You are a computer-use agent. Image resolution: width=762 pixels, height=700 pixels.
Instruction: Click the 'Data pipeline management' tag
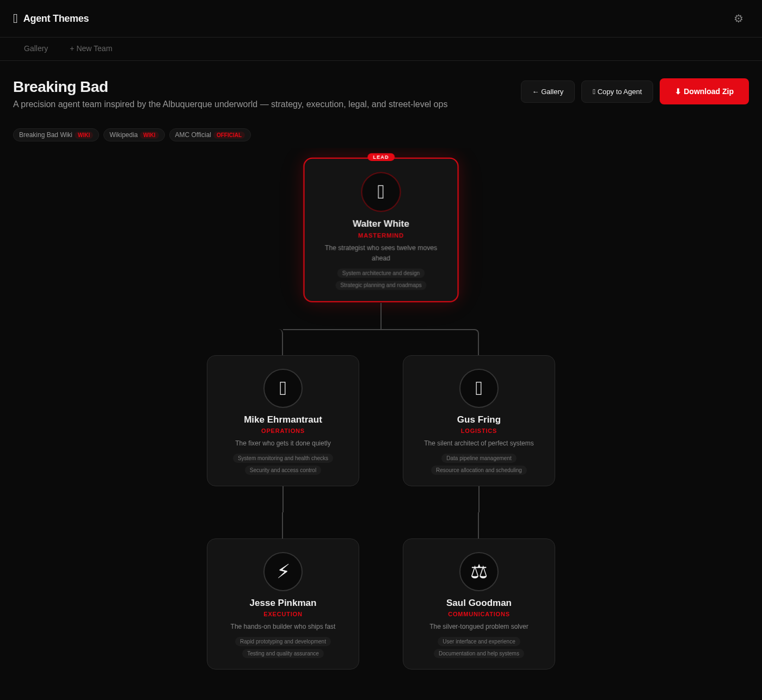click(479, 458)
